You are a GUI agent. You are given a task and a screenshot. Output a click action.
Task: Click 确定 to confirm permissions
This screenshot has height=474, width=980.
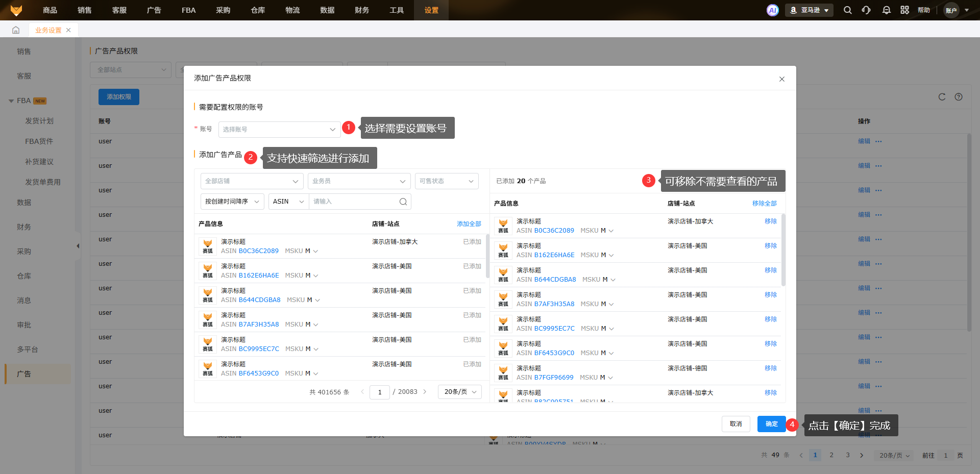771,424
